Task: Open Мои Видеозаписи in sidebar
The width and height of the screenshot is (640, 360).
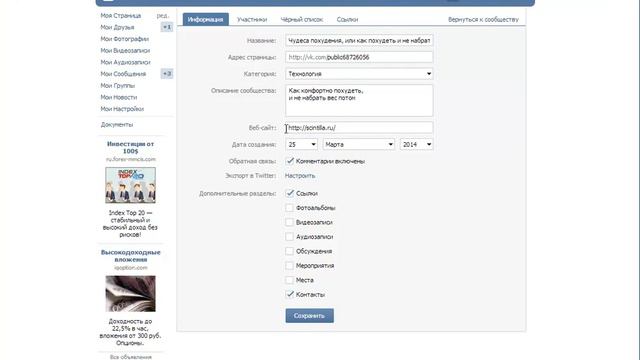Action: [125, 51]
